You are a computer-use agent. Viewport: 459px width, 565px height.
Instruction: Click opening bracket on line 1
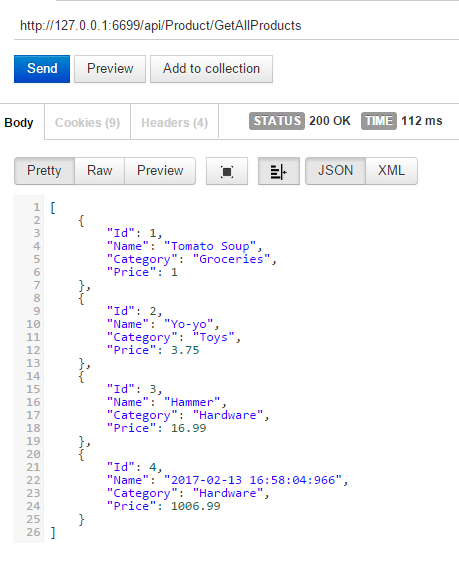pyautogui.click(x=53, y=208)
